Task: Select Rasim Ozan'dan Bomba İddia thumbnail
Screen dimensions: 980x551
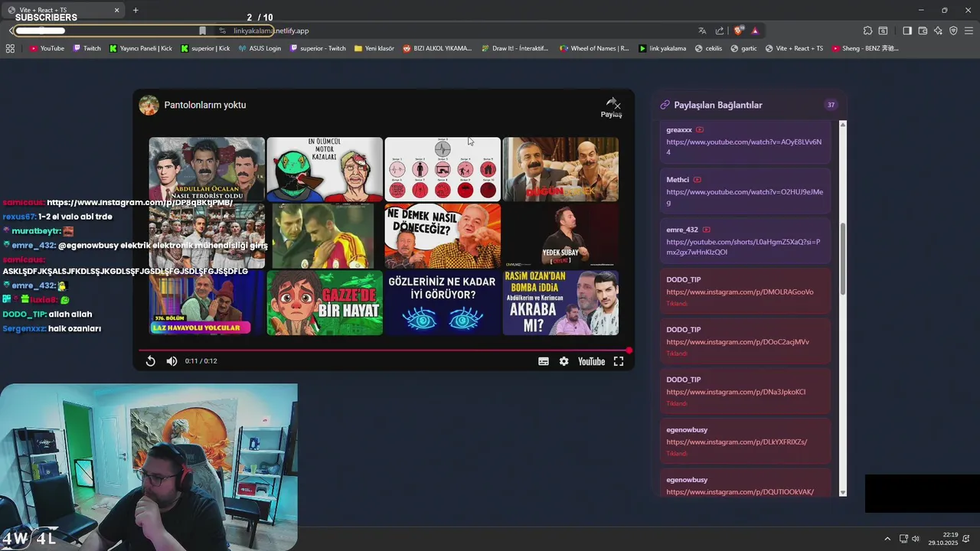Action: [560, 303]
